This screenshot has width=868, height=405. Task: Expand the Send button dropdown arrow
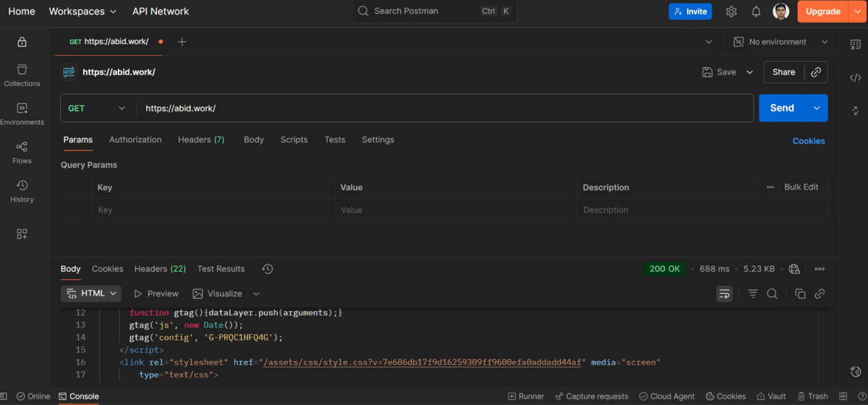[817, 108]
